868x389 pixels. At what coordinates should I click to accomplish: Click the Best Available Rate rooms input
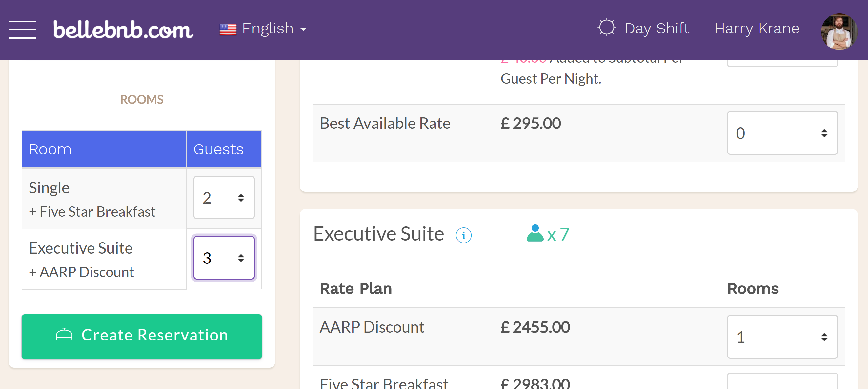(782, 133)
